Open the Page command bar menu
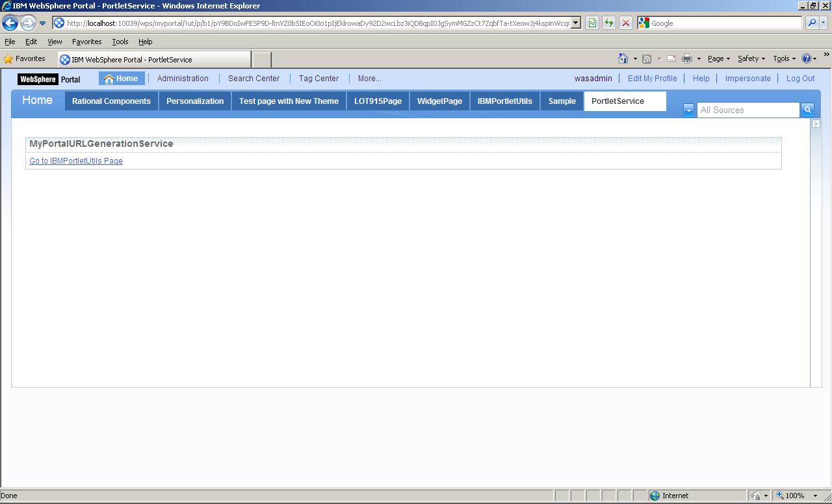 click(x=719, y=58)
